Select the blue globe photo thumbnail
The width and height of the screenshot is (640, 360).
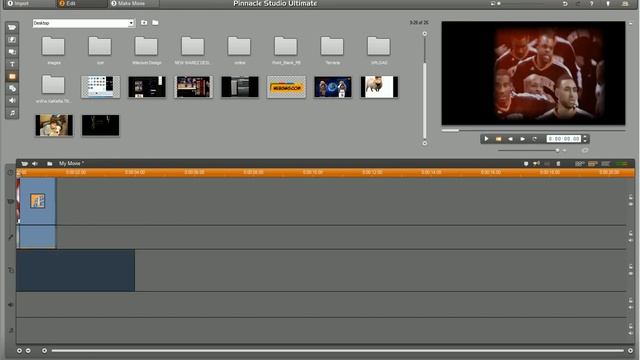(333, 87)
